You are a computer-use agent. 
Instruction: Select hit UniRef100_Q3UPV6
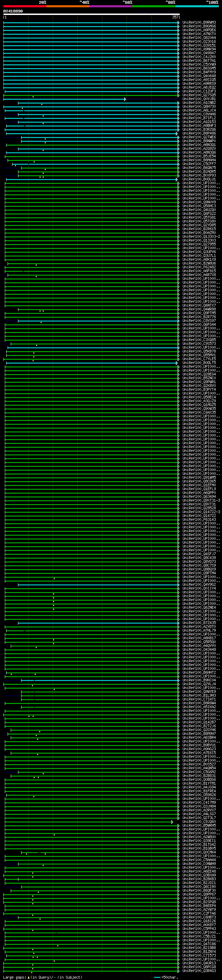click(x=199, y=252)
